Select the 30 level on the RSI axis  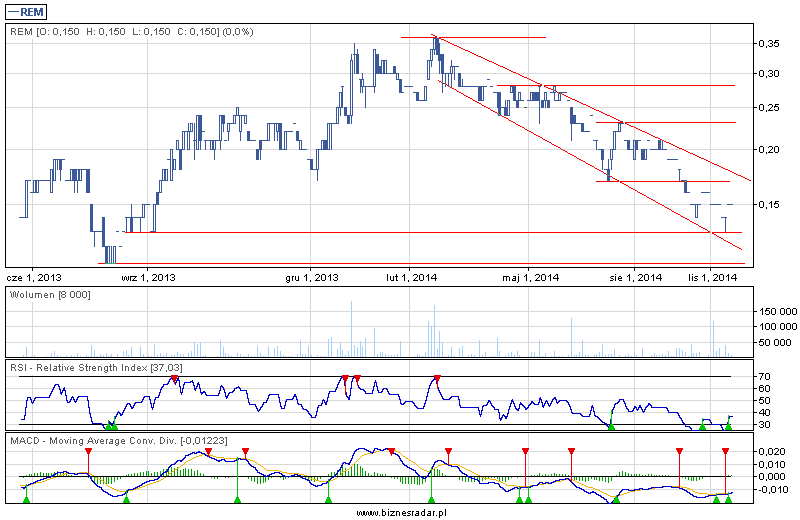coord(764,425)
